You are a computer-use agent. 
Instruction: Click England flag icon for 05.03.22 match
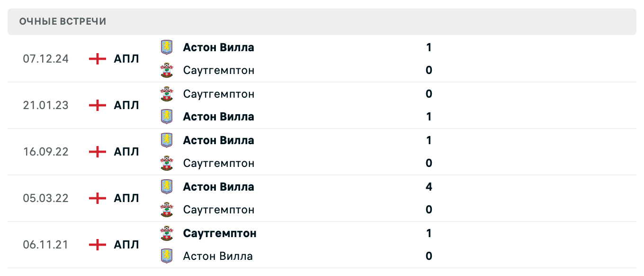(98, 198)
